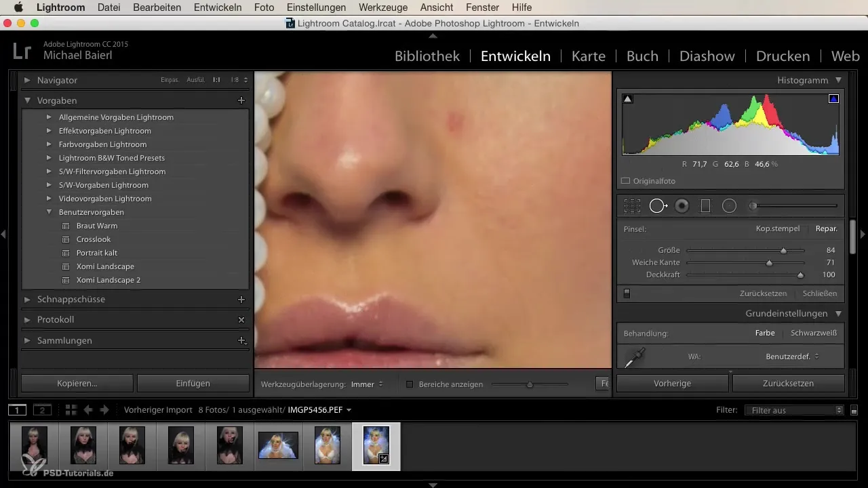Expand Farbvorgaben Lightroom folder
This screenshot has width=868, height=488.
[x=49, y=144]
